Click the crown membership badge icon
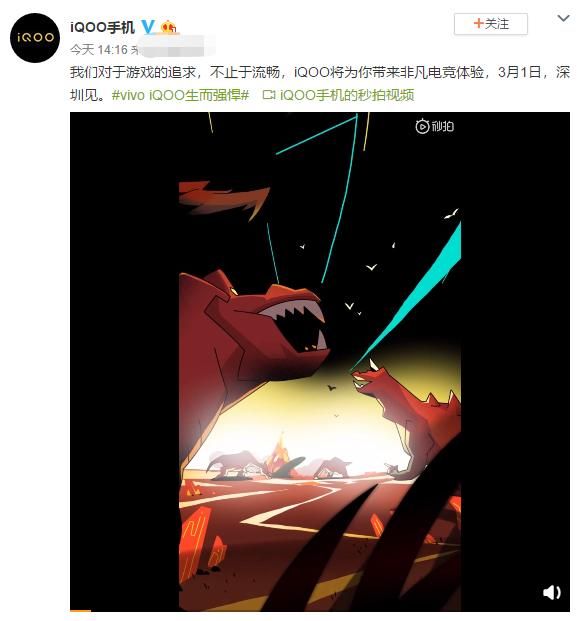 coord(169,27)
